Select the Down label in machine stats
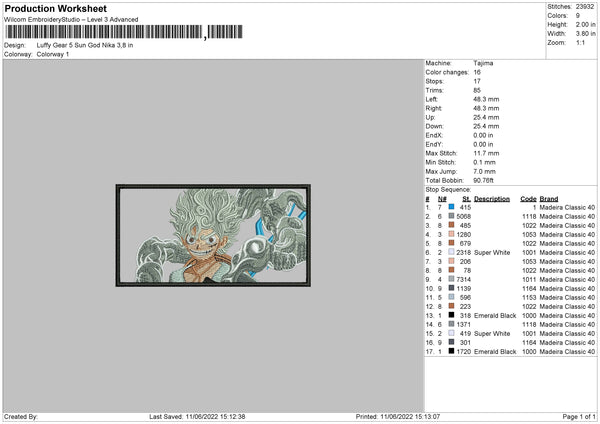The width and height of the screenshot is (600, 424). pos(434,126)
